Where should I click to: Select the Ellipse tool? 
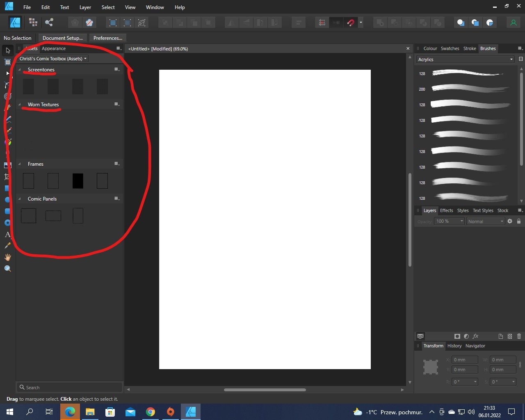click(7, 200)
